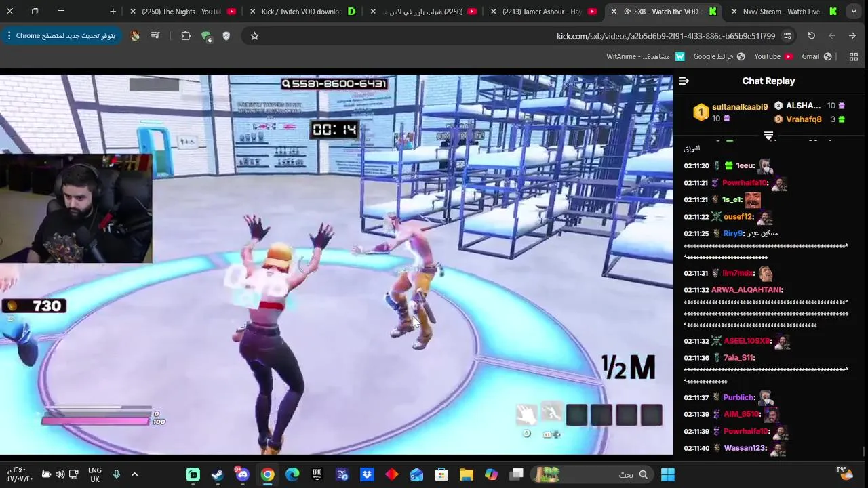Click the microphone icon in system tray
868x488 pixels.
(x=117, y=474)
